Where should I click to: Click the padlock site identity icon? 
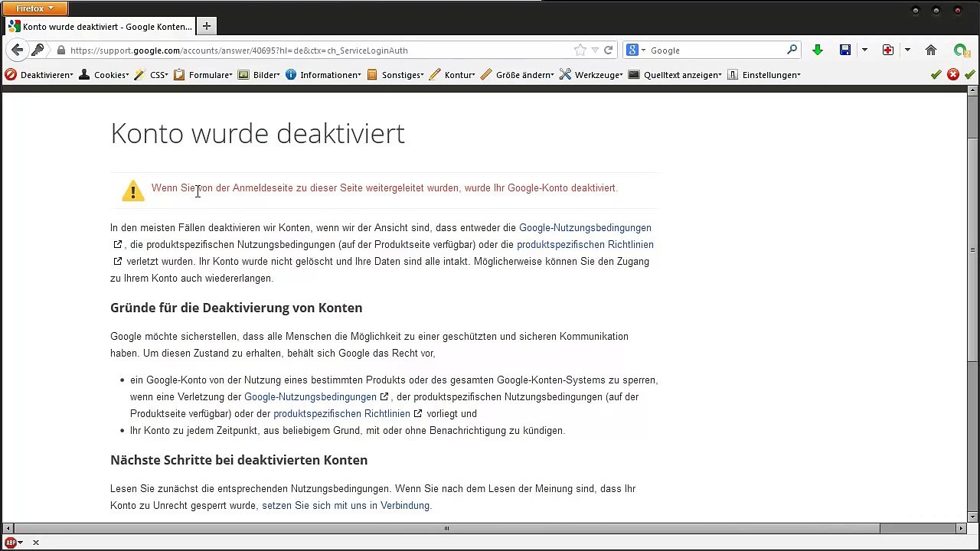point(61,51)
